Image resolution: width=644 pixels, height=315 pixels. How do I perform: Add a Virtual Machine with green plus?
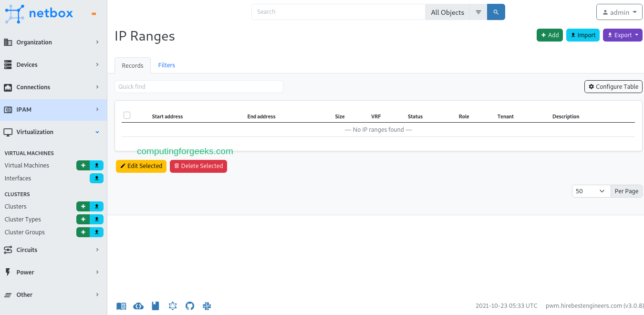point(83,165)
